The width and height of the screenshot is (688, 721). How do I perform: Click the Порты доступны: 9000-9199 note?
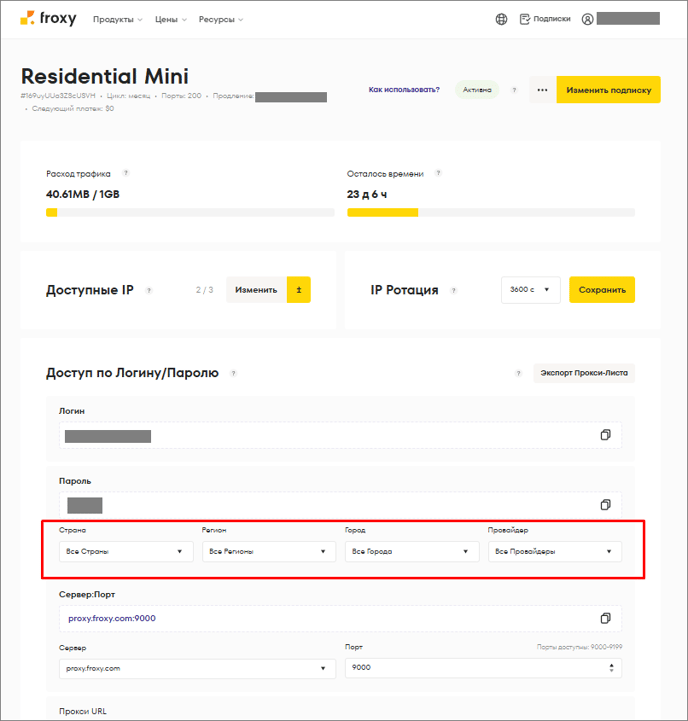click(x=579, y=647)
